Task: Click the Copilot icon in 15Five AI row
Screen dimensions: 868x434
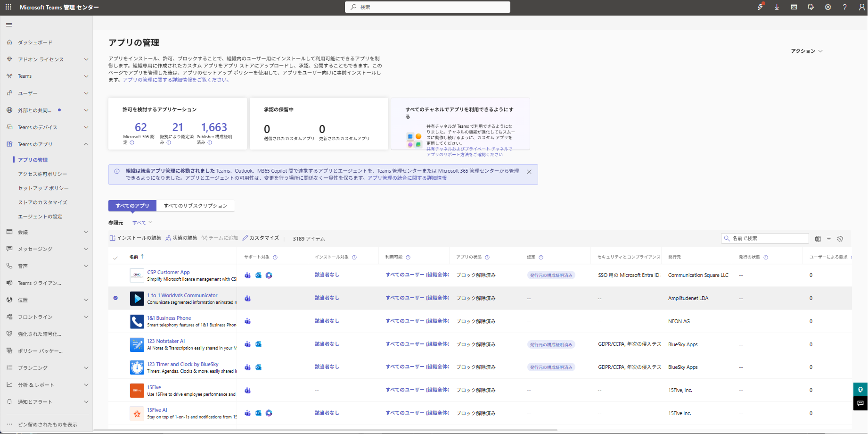Action: pyautogui.click(x=269, y=413)
